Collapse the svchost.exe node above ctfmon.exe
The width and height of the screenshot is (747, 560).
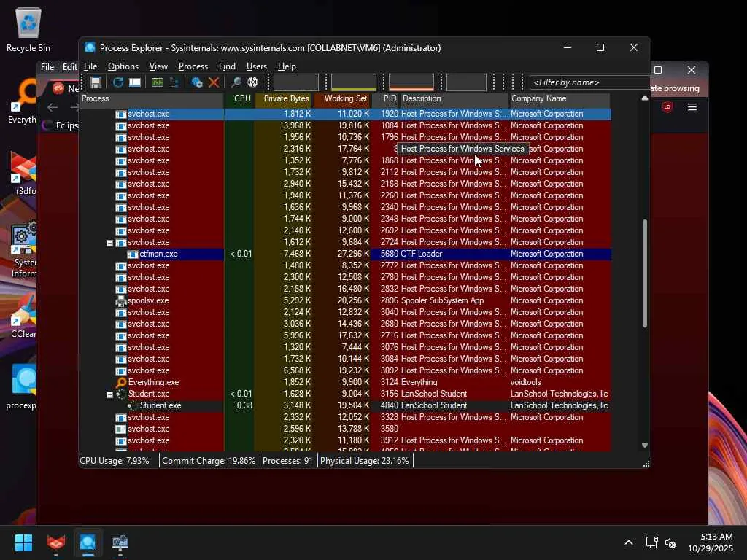(x=109, y=243)
